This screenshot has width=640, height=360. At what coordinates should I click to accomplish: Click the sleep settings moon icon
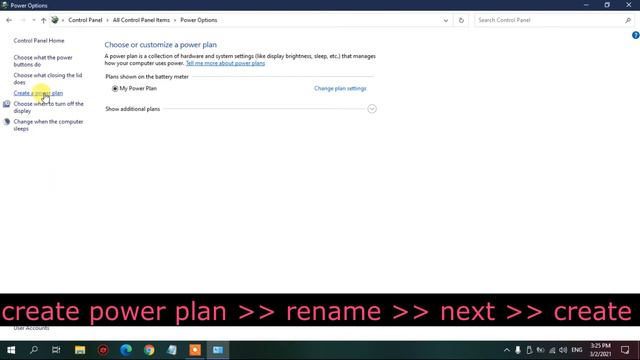(x=7, y=122)
